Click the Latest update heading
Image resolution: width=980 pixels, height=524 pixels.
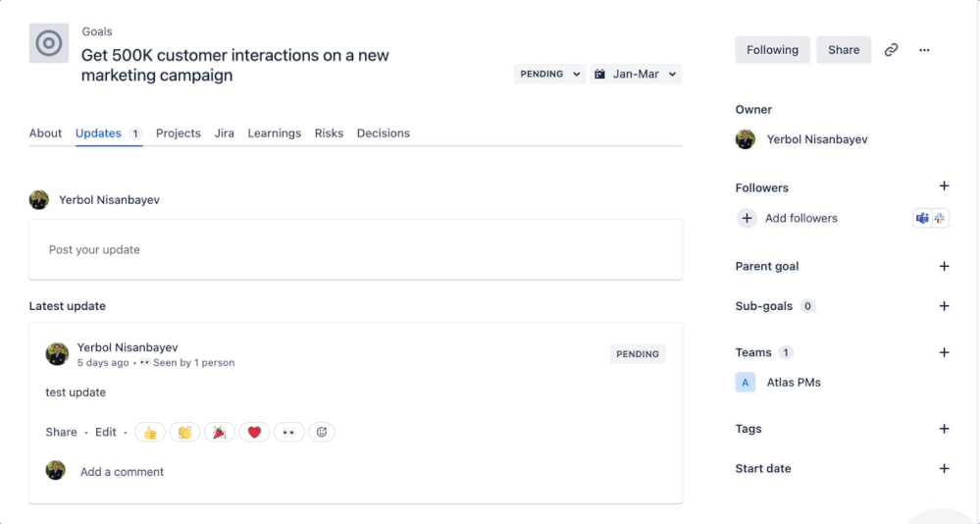(x=68, y=306)
